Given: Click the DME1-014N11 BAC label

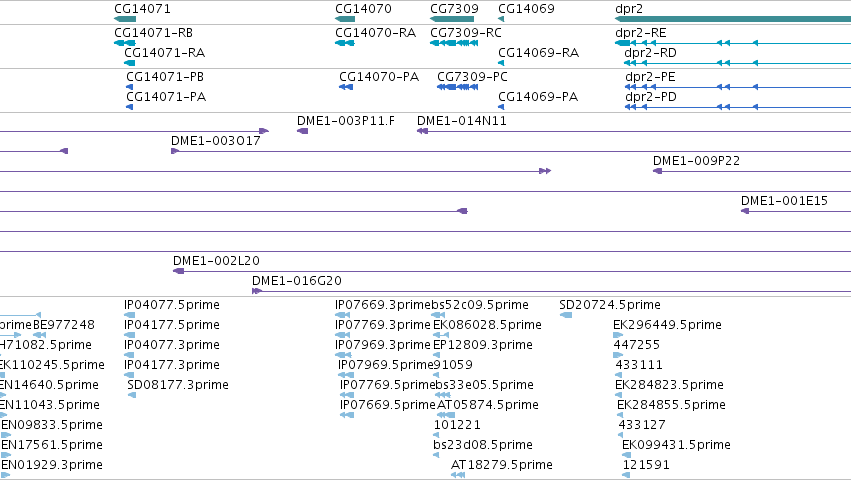Looking at the screenshot, I should pos(462,121).
